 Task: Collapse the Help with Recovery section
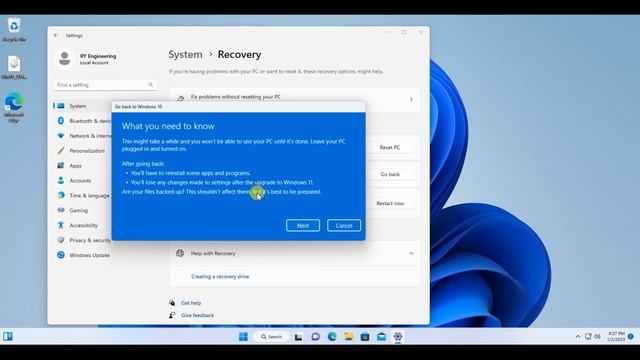411,253
